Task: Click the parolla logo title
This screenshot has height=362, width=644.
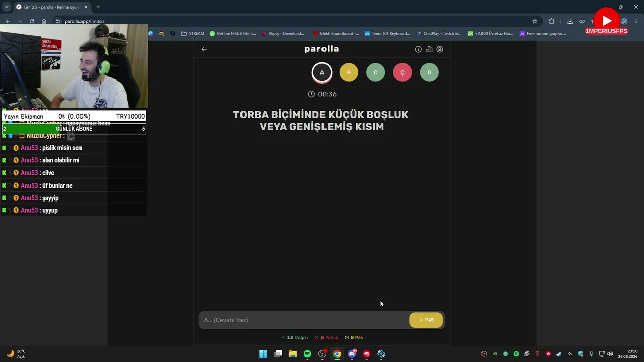Action: coord(321,49)
